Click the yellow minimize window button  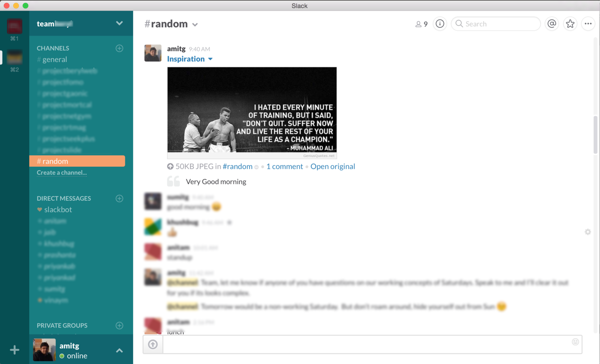(x=16, y=6)
